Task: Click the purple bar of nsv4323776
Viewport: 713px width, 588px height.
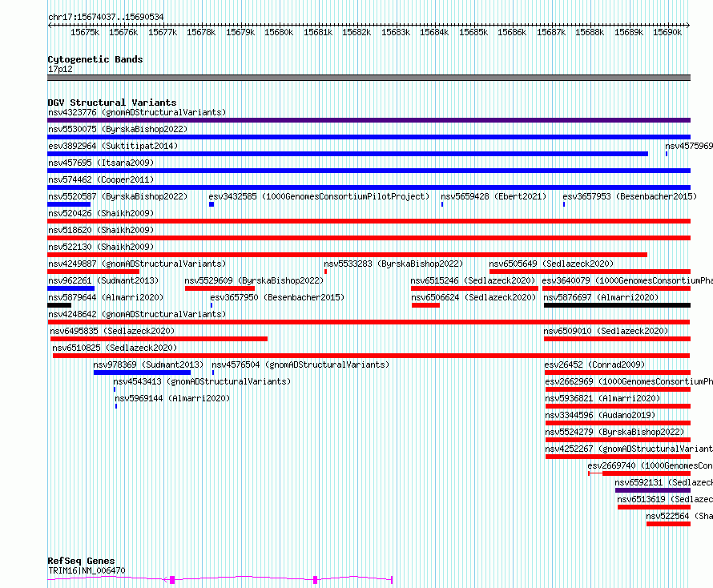Action: tap(369, 120)
